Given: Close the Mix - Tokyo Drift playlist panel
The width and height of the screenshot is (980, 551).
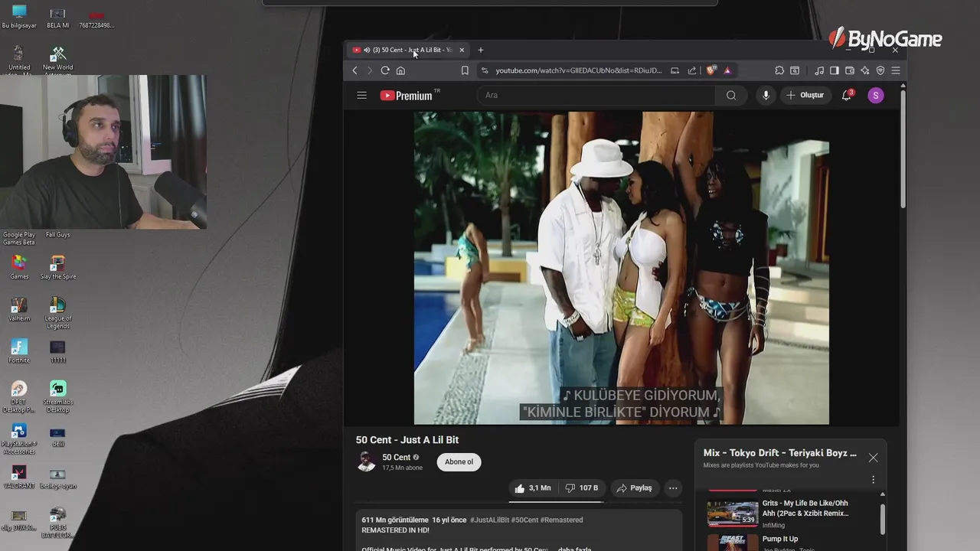Looking at the screenshot, I should (x=874, y=458).
